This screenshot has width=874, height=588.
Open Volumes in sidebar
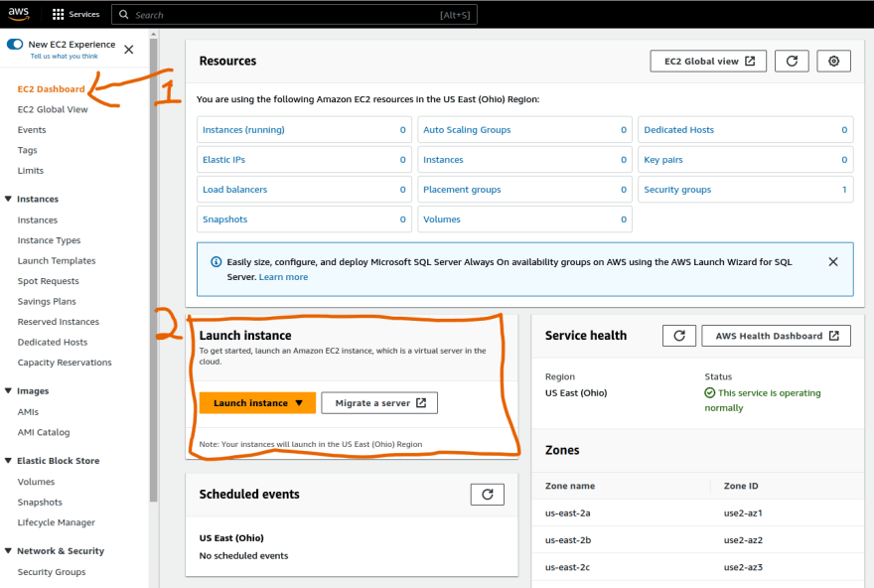point(36,482)
